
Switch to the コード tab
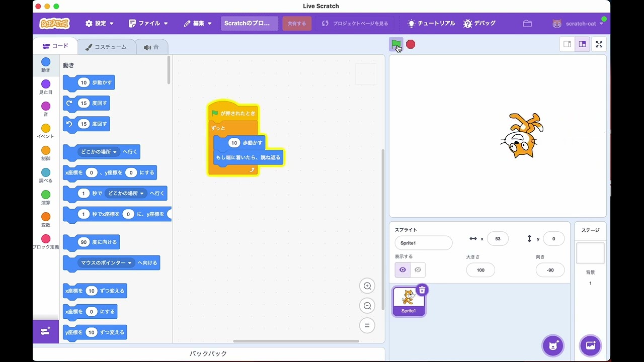point(55,46)
